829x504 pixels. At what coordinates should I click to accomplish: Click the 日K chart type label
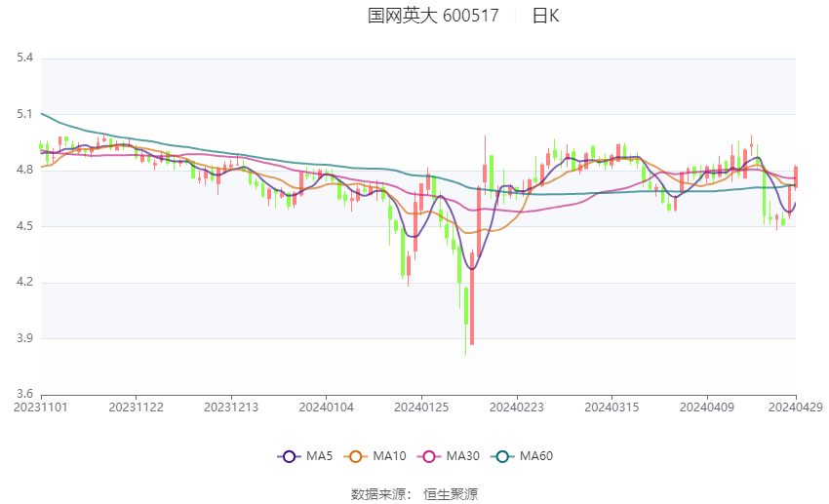tap(545, 16)
